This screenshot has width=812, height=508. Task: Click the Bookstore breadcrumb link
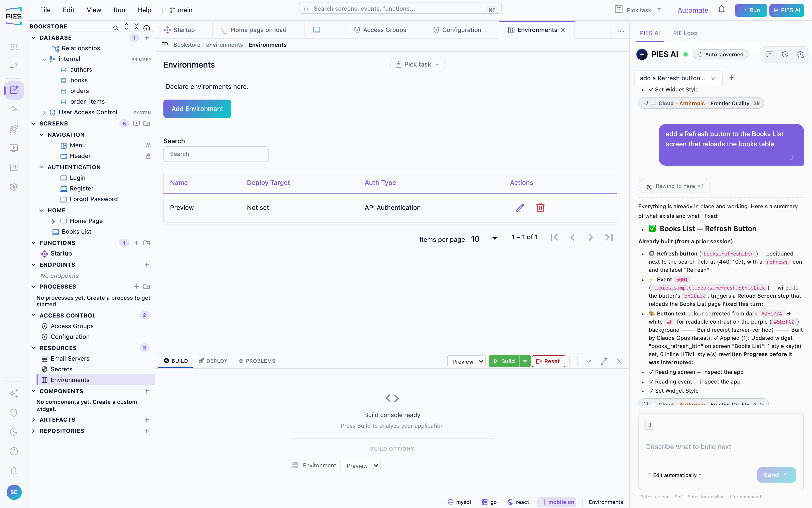click(x=187, y=45)
